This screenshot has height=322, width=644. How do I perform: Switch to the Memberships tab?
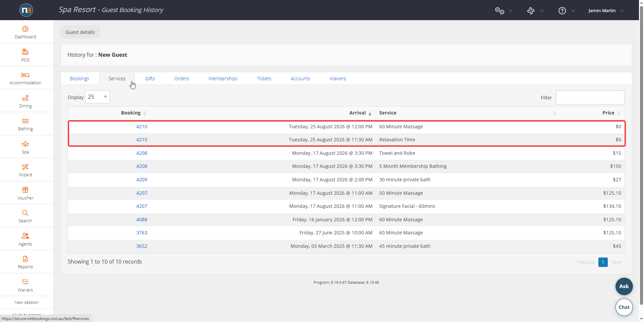coord(223,79)
